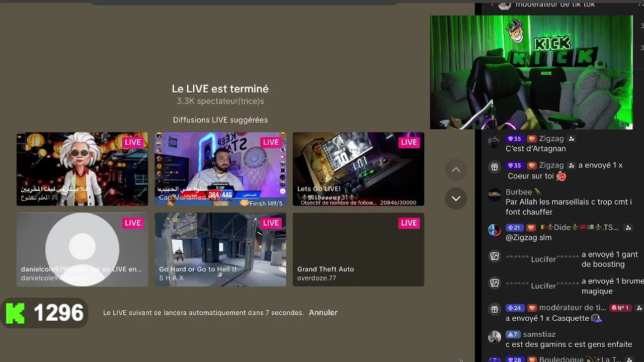Image resolution: width=644 pixels, height=362 pixels.
Task: Go to the previous live with up chevron
Action: tap(456, 170)
